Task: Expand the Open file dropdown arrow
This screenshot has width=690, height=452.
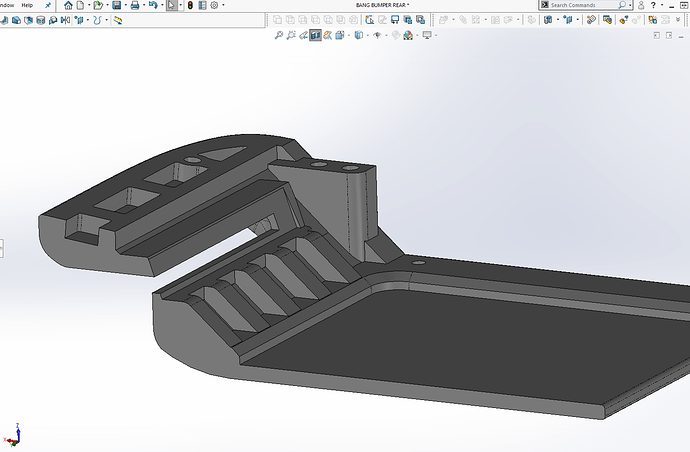Action: pos(107,5)
